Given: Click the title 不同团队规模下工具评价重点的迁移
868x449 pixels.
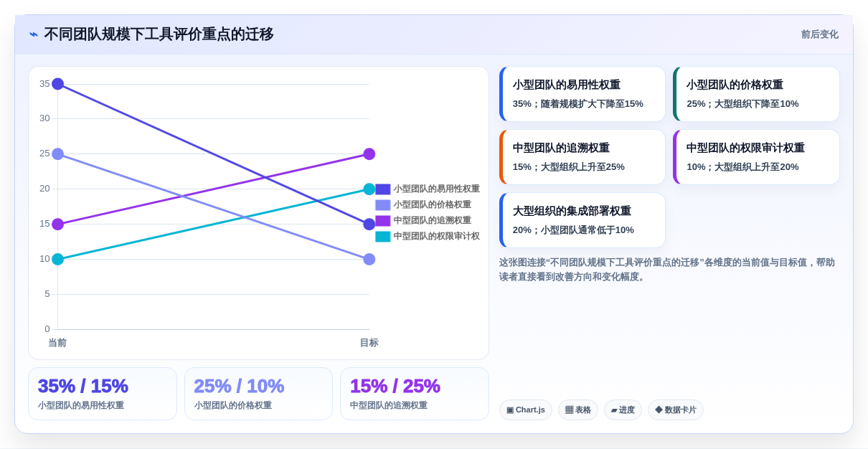Looking at the screenshot, I should tap(159, 34).
